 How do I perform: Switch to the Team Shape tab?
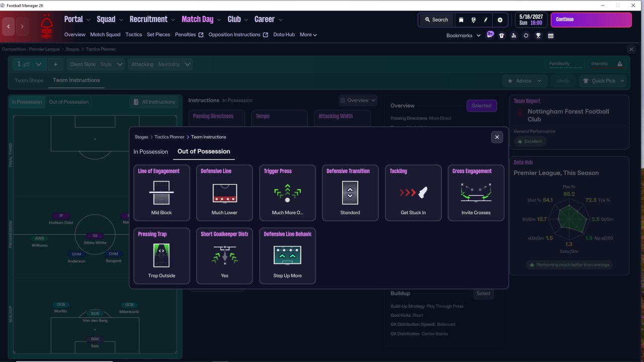[29, 80]
